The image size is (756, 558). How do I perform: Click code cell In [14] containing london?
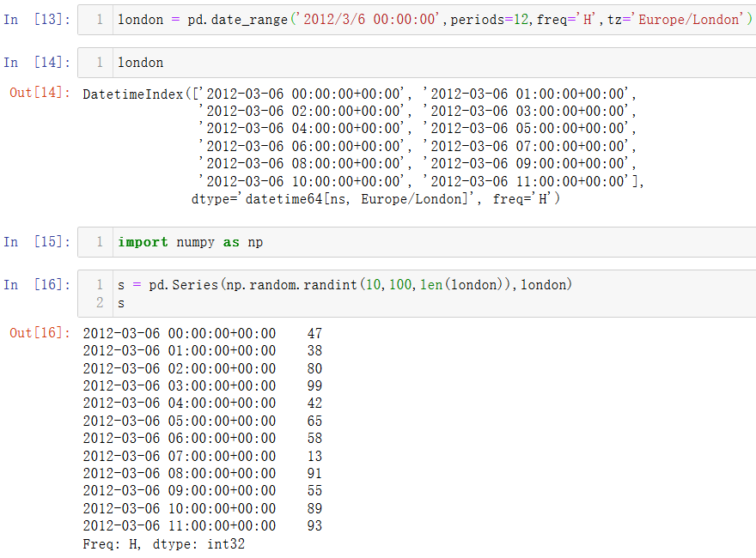(x=417, y=63)
